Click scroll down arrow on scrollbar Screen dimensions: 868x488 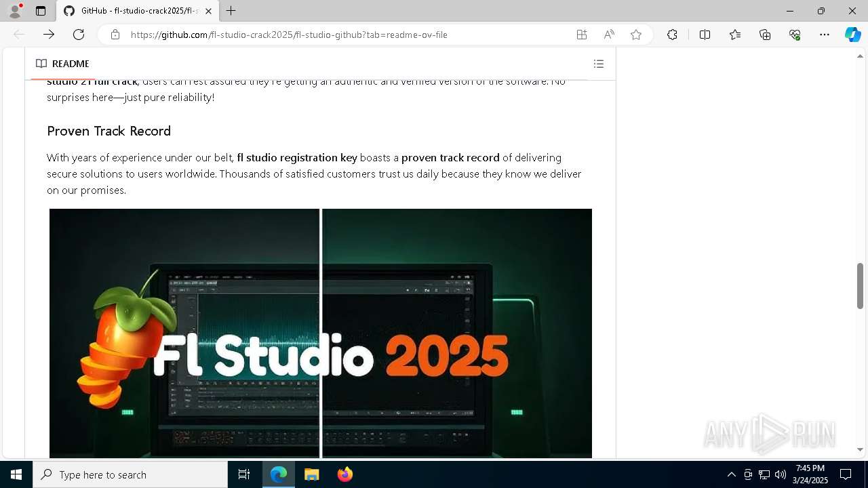coord(860,449)
